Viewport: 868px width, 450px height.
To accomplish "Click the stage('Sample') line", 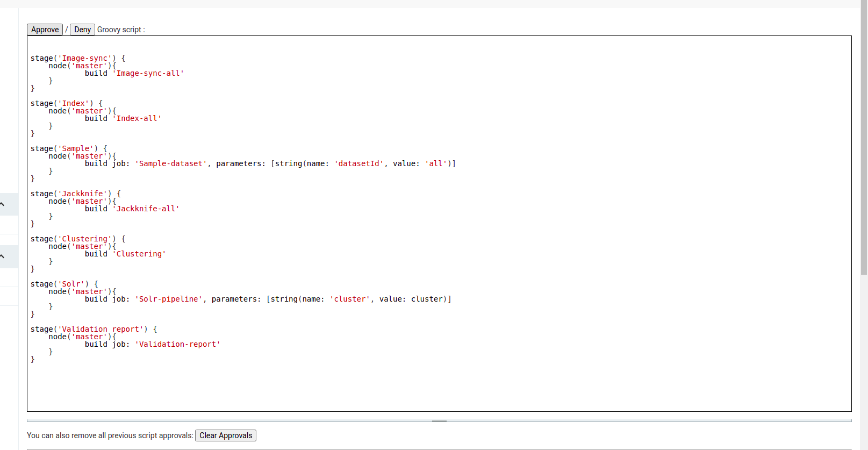I will point(69,148).
